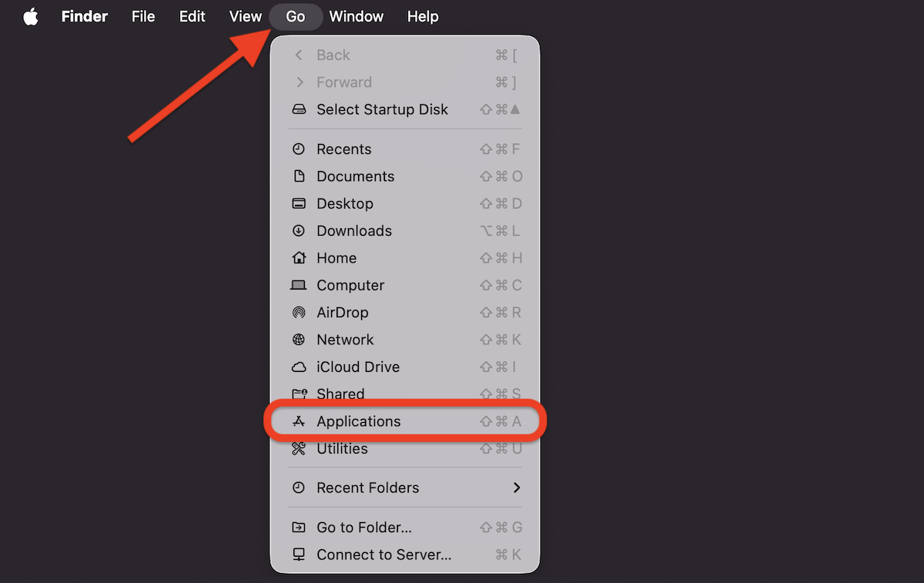The height and width of the screenshot is (583, 924).
Task: Click the Connect to Server monitor icon
Action: click(299, 555)
